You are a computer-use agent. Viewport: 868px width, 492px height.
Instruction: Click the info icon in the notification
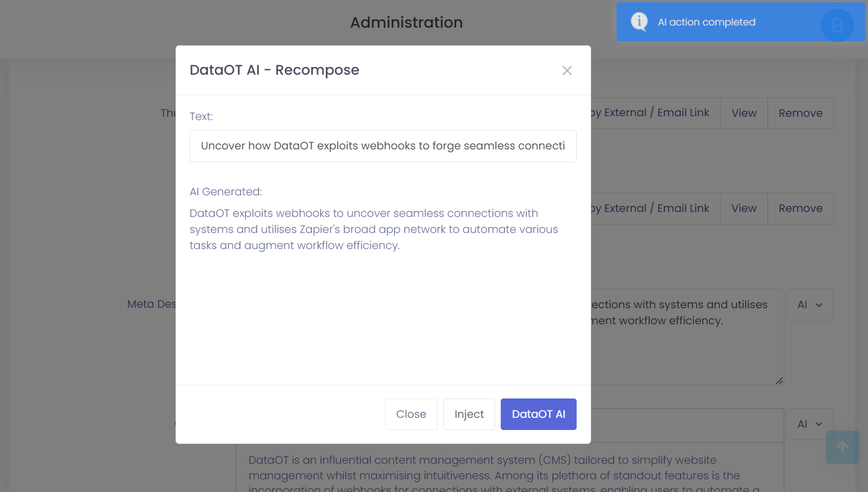point(639,22)
